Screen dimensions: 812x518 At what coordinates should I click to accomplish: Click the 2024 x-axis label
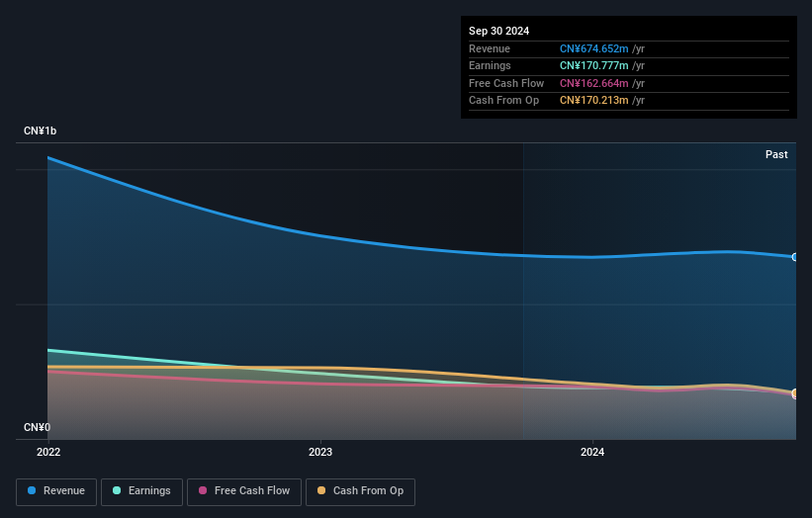[x=591, y=452]
